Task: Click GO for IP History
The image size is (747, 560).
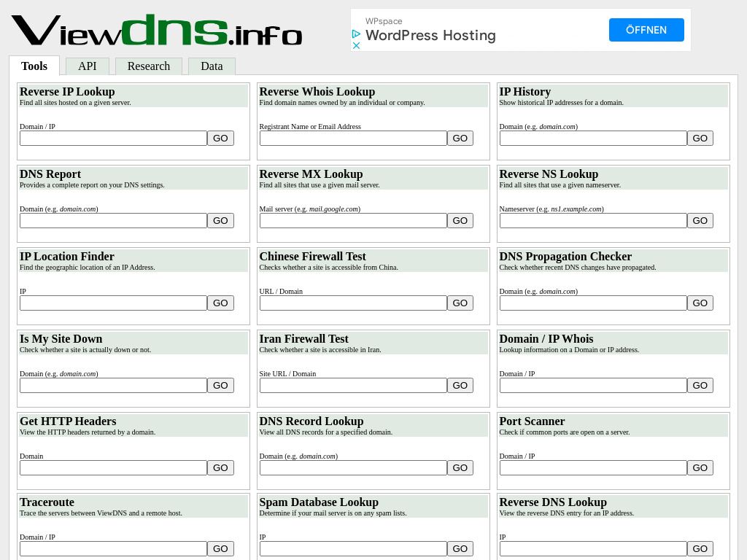Action: click(x=700, y=138)
